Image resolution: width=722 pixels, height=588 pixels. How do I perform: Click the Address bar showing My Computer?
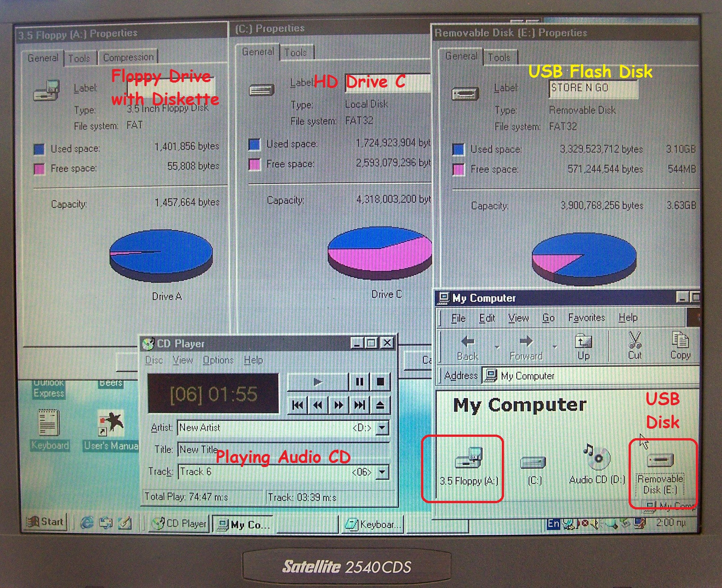point(590,375)
